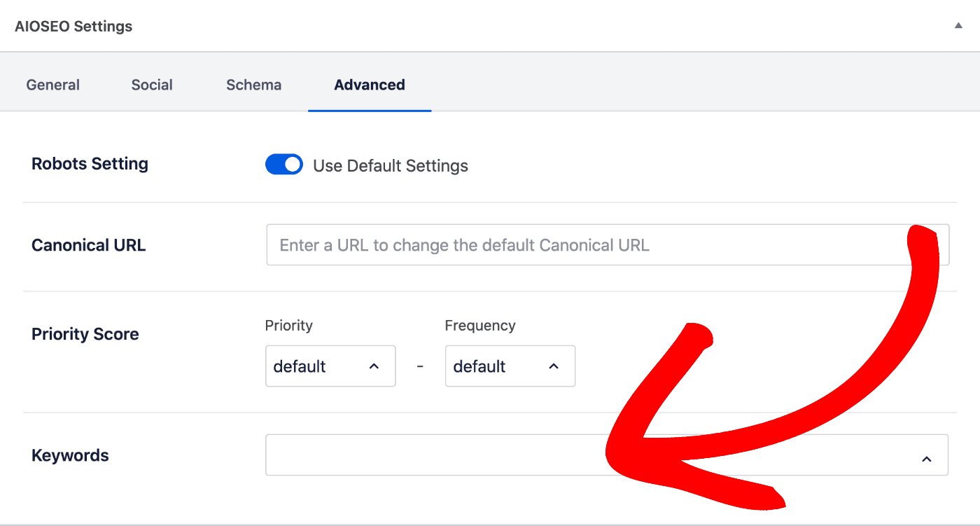Select the Advanced tab
Viewport: 980px width, 526px height.
(x=369, y=85)
